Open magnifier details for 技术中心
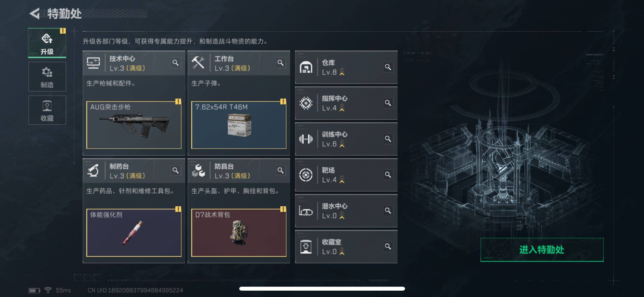The width and height of the screenshot is (644, 297). [x=176, y=63]
